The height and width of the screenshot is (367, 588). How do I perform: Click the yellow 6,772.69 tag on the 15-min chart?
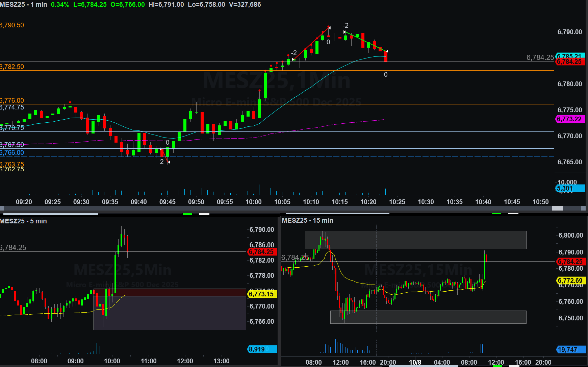pyautogui.click(x=570, y=280)
